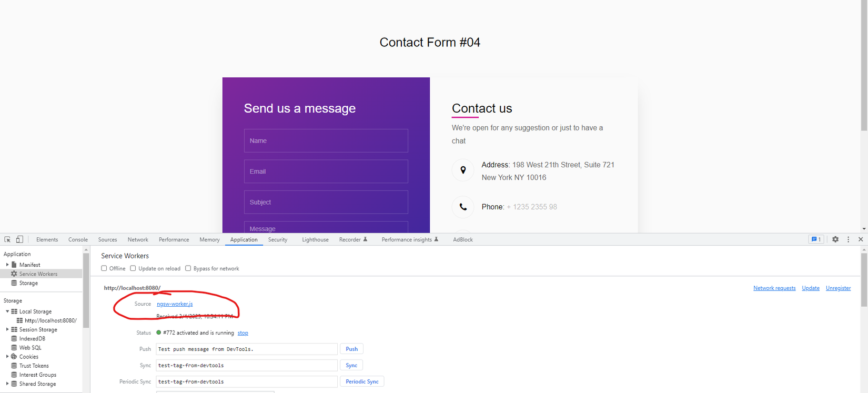The image size is (868, 393).
Task: Click the Update service worker link
Action: (811, 288)
